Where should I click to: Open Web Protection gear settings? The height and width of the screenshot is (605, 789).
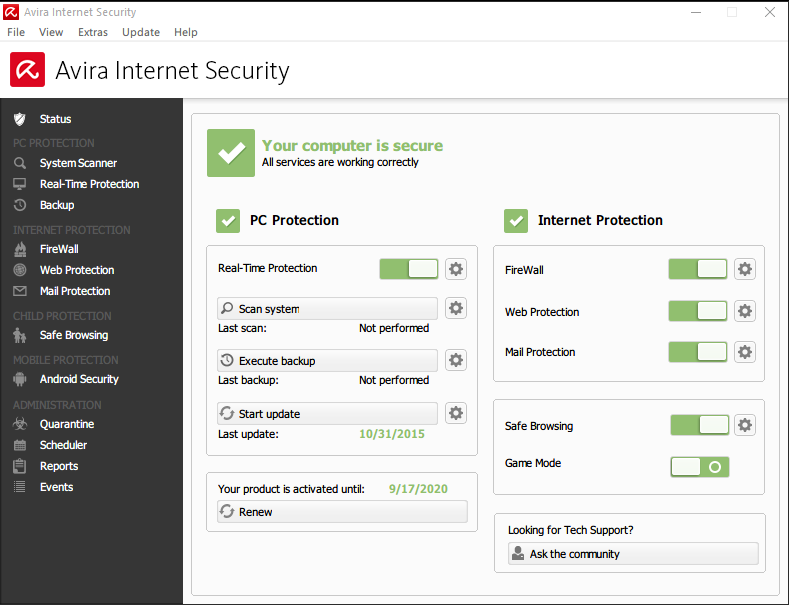pos(745,311)
